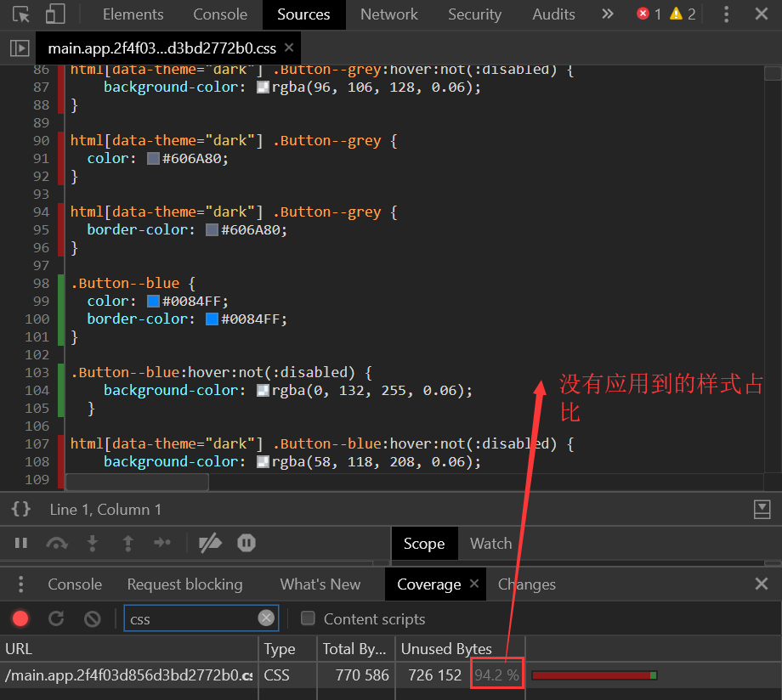Show the file navigator sidebar
782x700 pixels.
(x=20, y=48)
